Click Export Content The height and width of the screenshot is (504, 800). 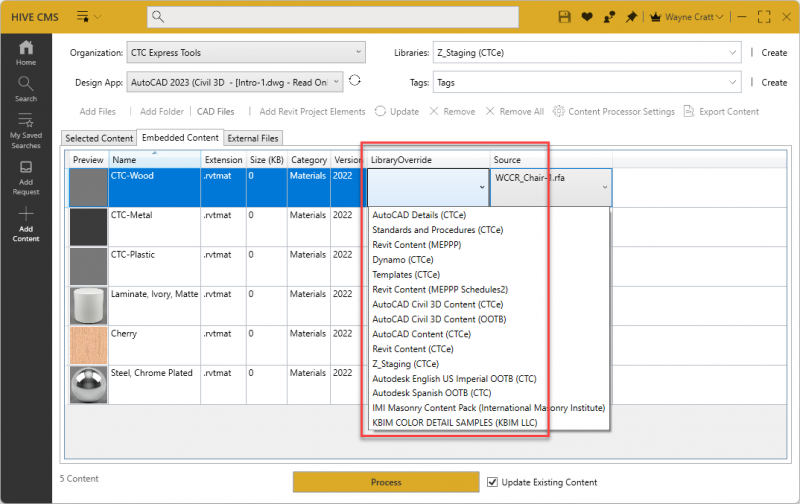(x=721, y=111)
